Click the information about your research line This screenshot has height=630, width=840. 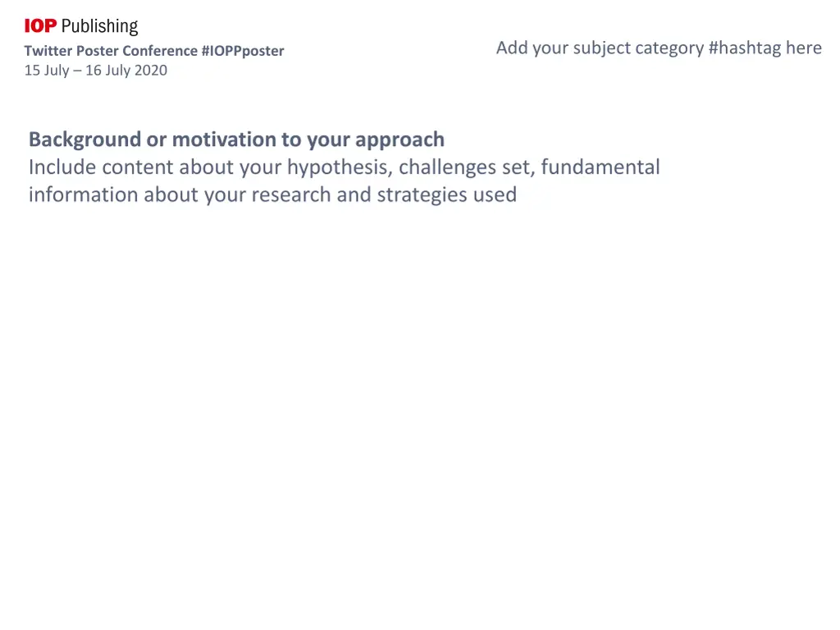coord(272,195)
